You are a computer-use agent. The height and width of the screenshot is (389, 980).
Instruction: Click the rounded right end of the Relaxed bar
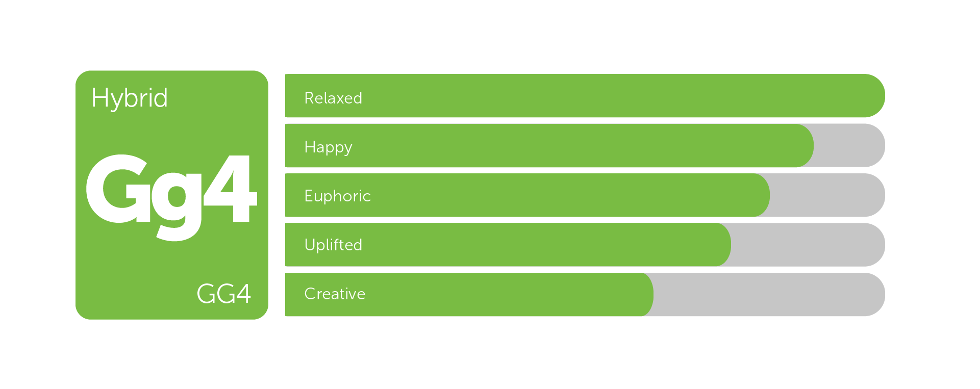[871, 96]
